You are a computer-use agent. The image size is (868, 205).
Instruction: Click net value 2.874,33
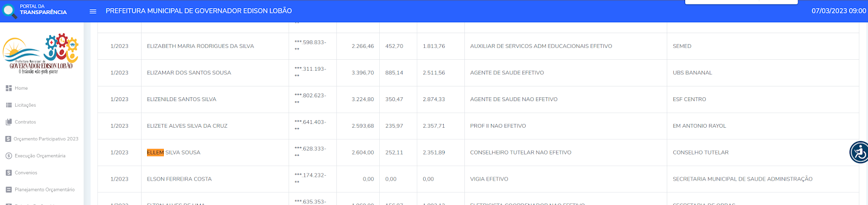pos(434,100)
